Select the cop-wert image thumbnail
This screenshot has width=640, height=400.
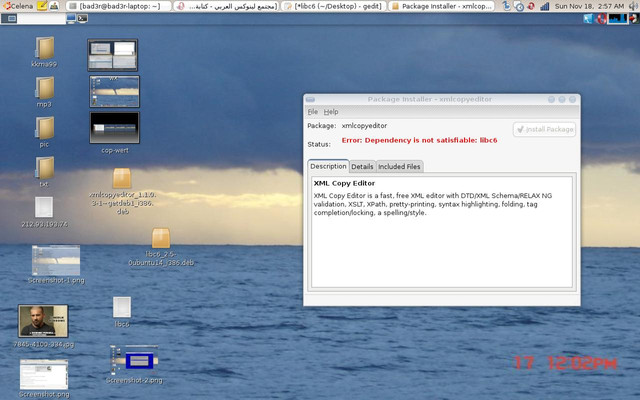115,132
